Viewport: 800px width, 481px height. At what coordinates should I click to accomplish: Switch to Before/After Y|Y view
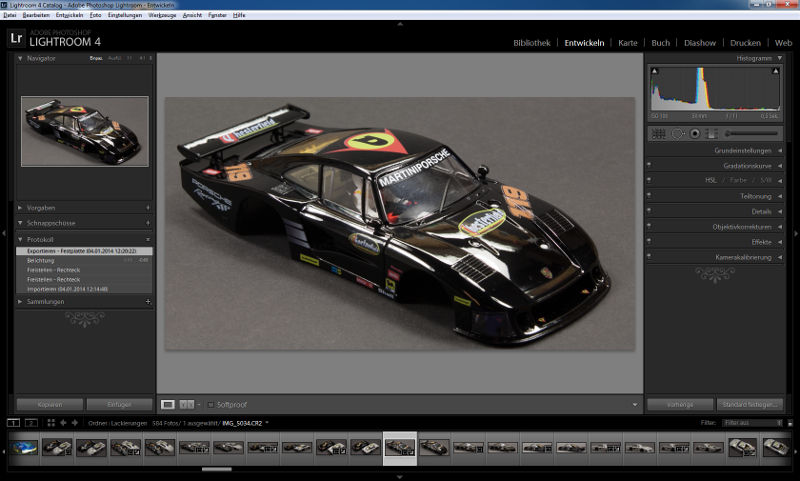[186, 404]
